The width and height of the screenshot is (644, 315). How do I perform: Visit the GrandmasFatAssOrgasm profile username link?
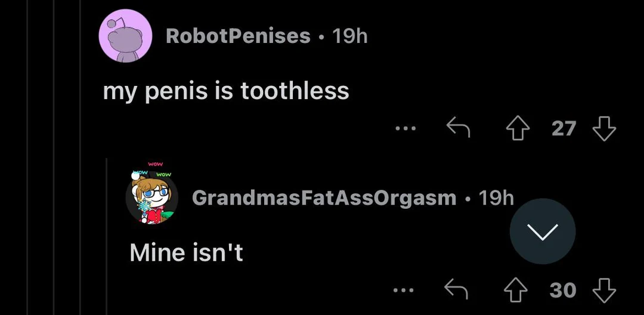pos(324,197)
